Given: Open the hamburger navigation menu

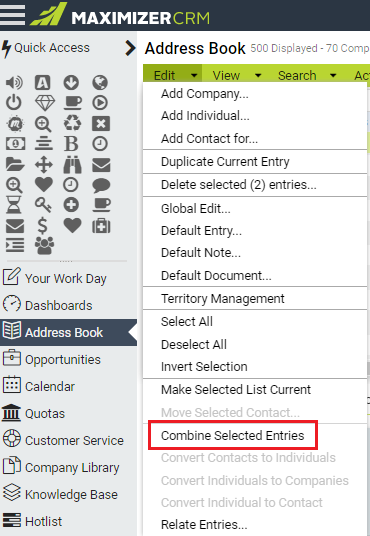Looking at the screenshot, I should point(12,15).
